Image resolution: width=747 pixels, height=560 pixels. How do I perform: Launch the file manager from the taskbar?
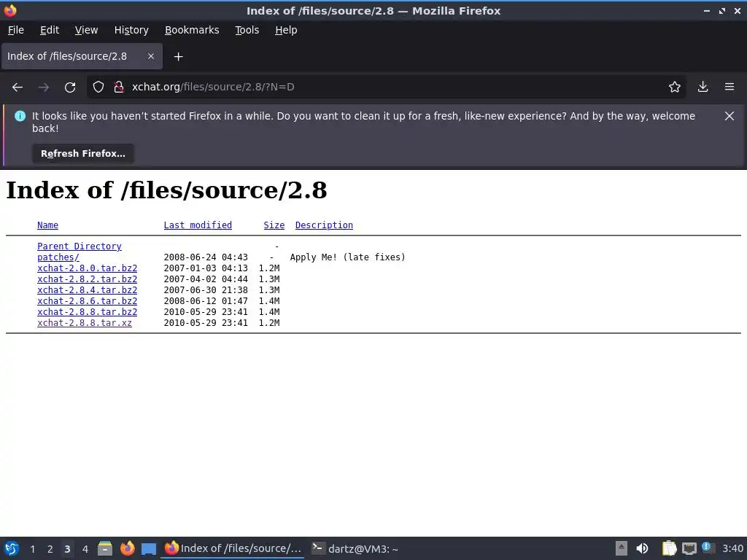tap(105, 548)
